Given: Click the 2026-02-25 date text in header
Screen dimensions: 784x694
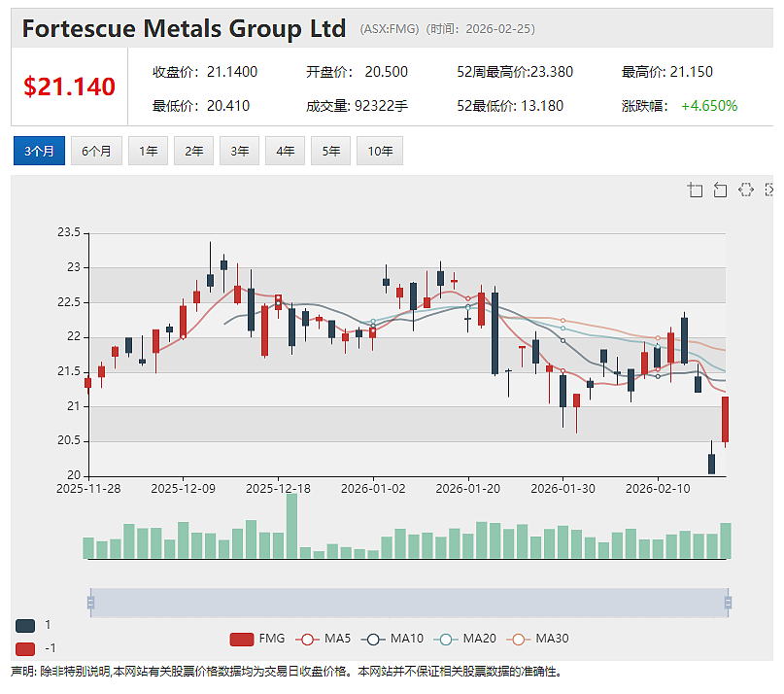Looking at the screenshot, I should pos(500,29).
